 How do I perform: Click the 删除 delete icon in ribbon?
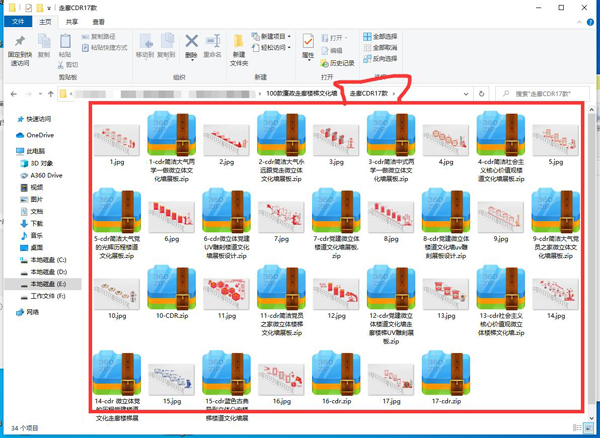point(191,43)
